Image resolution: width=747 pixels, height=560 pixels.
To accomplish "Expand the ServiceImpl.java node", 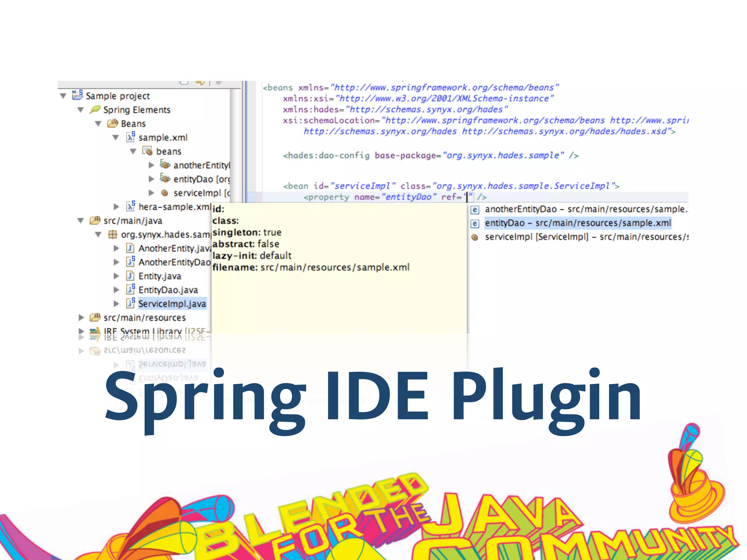I will point(116,304).
